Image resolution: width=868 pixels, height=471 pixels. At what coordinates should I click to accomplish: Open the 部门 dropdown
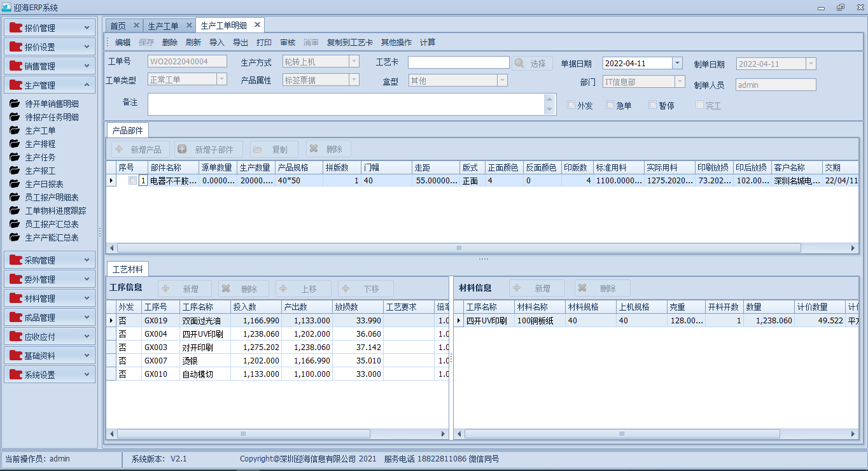point(680,81)
